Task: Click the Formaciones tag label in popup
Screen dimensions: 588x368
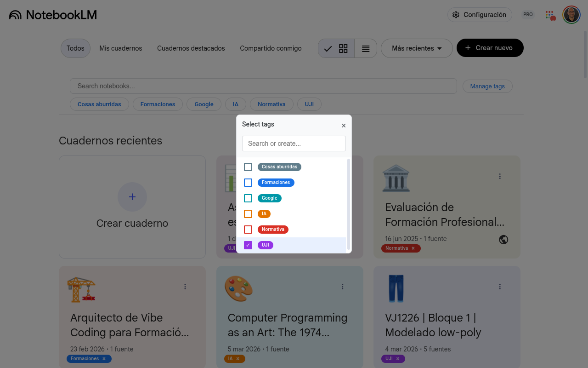Action: [x=276, y=183]
